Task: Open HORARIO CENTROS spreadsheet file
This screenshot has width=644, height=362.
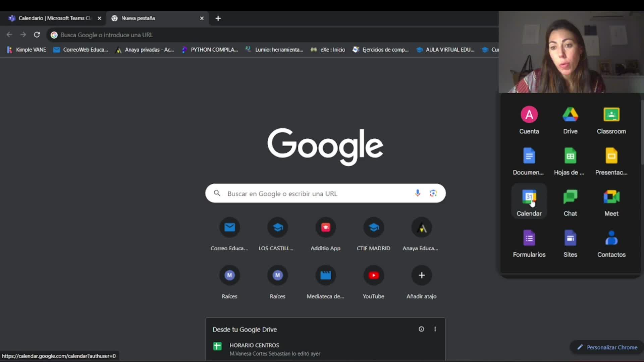Action: (254, 345)
